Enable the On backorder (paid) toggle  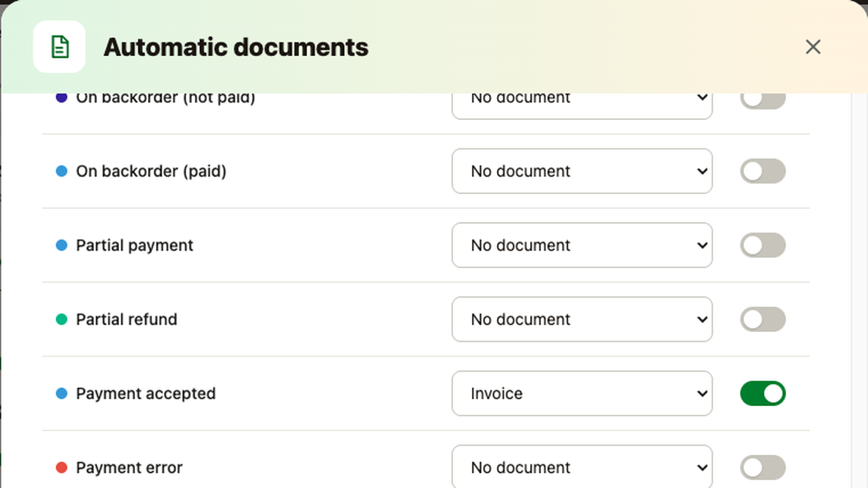(x=763, y=171)
